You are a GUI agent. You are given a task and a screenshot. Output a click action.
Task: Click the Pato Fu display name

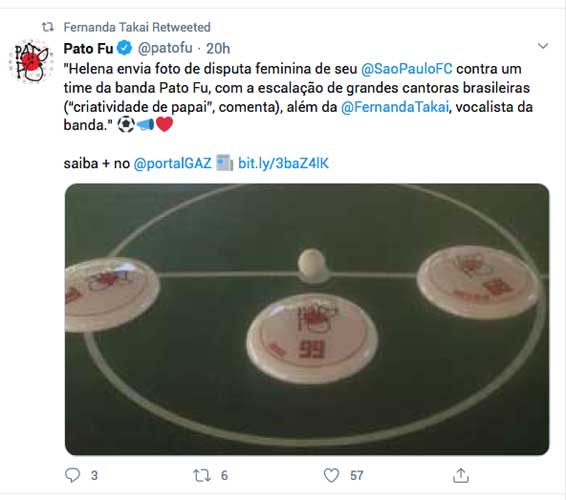pos(88,48)
